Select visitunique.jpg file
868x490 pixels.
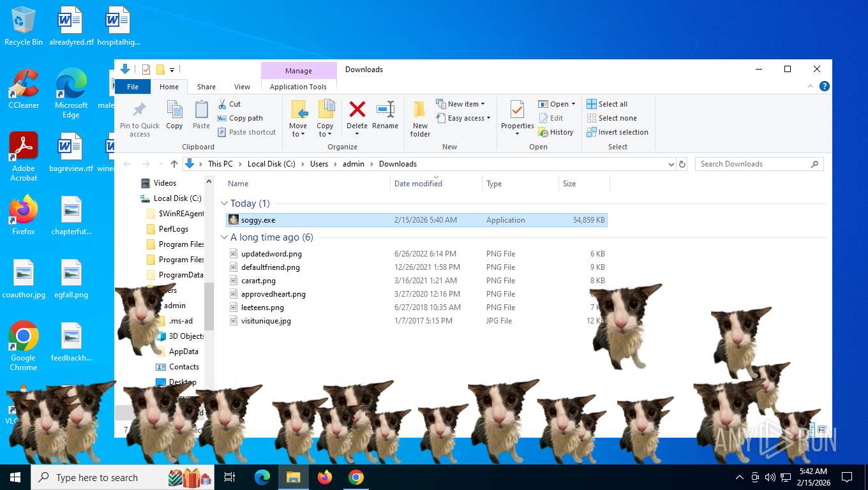pos(417,321)
